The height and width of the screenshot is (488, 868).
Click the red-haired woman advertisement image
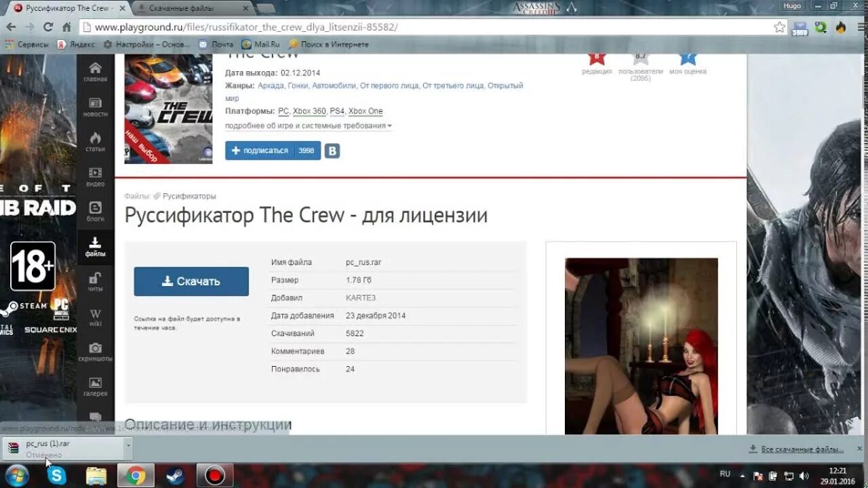click(x=642, y=346)
